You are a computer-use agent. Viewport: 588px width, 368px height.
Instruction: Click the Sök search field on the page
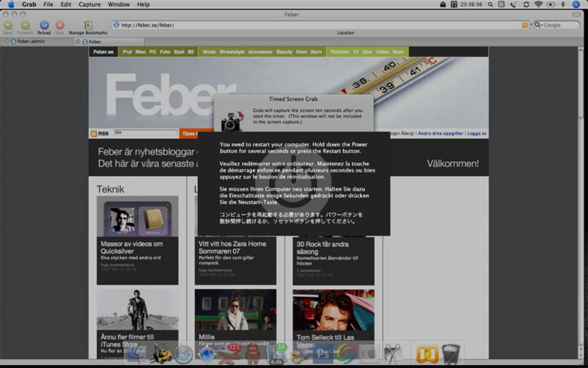coord(146,133)
